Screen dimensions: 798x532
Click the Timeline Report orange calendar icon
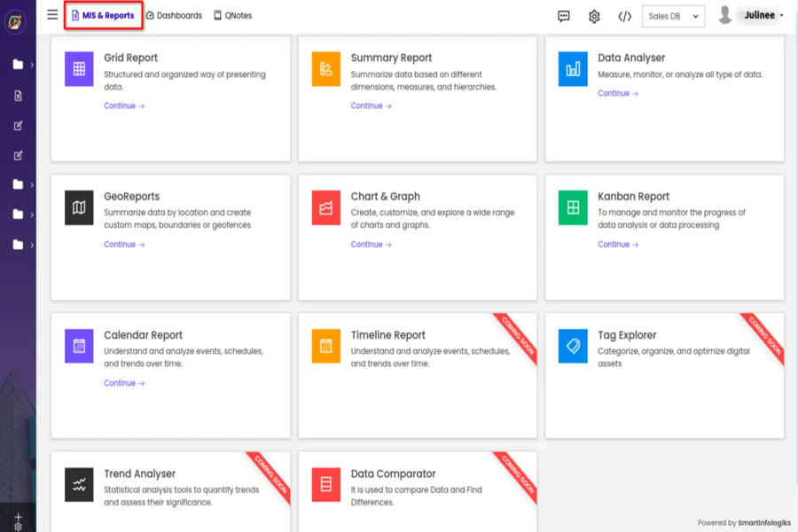tap(325, 346)
